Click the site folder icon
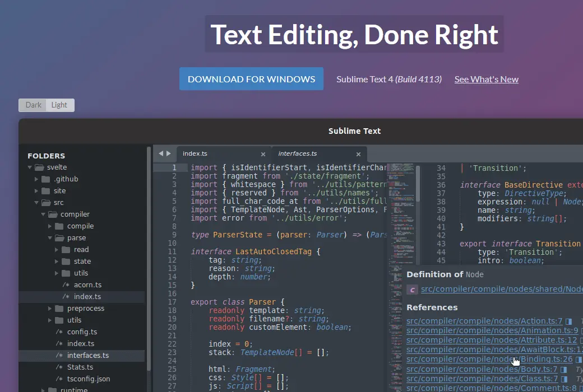This screenshot has width=583, height=392. point(46,191)
